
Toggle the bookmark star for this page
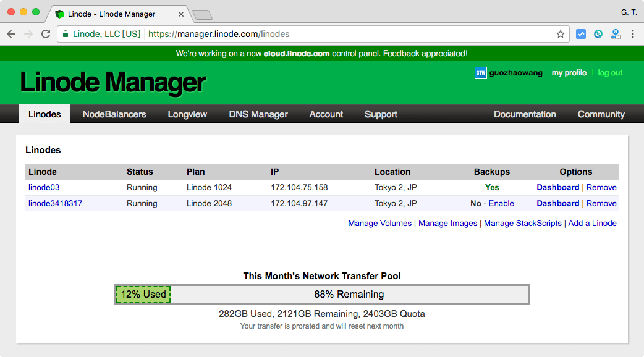(560, 35)
